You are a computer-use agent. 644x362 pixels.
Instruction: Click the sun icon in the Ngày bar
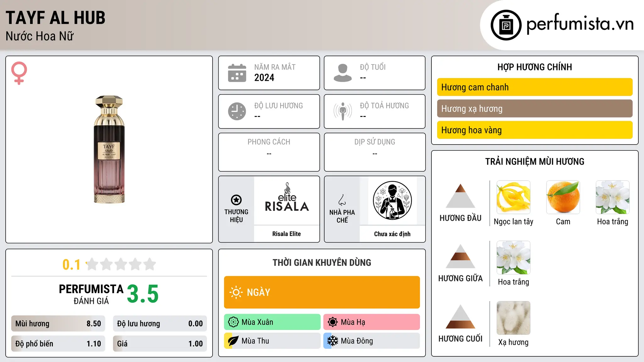click(236, 292)
